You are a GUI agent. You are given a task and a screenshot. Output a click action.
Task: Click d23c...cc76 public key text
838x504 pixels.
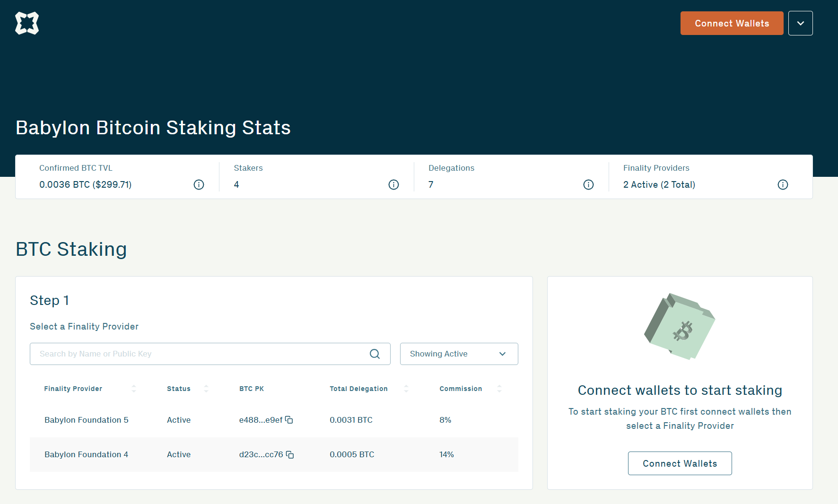click(261, 454)
